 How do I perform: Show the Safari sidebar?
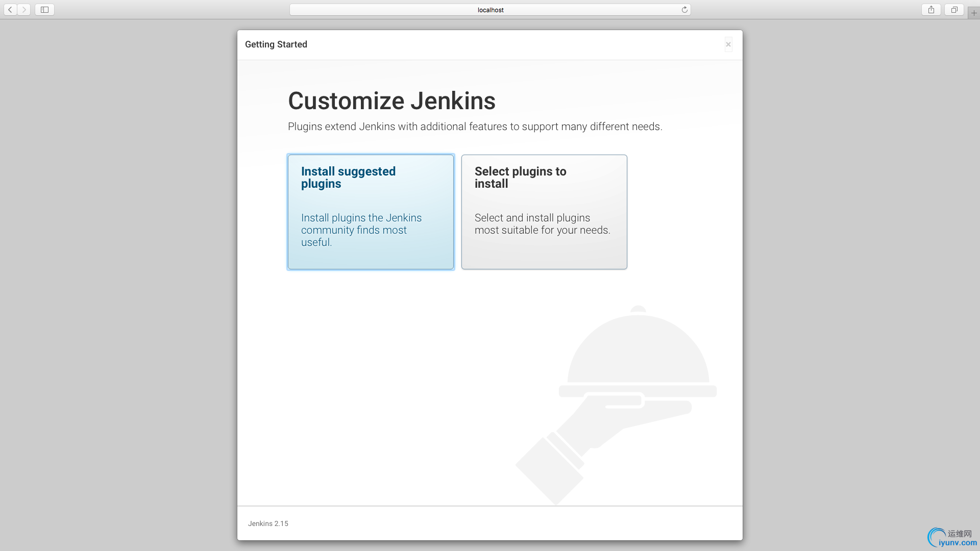[x=44, y=10]
